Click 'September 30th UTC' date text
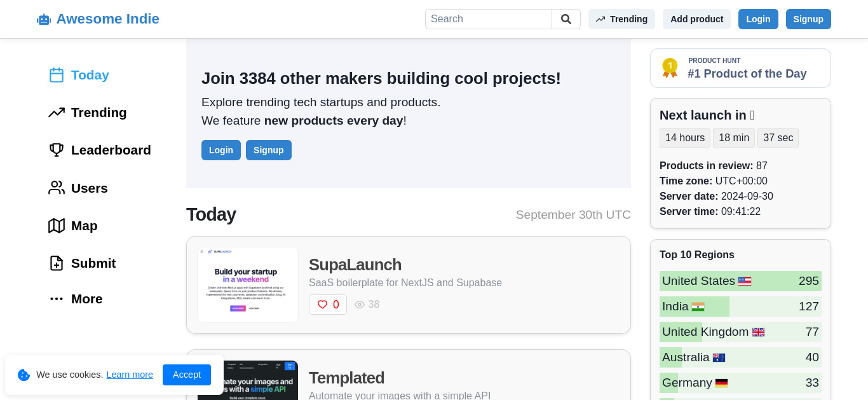 [x=573, y=215]
